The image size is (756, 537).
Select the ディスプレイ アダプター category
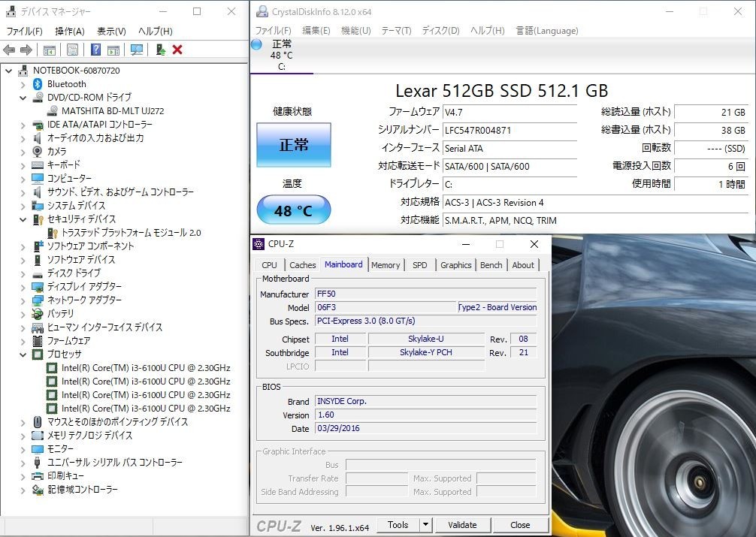point(84,286)
